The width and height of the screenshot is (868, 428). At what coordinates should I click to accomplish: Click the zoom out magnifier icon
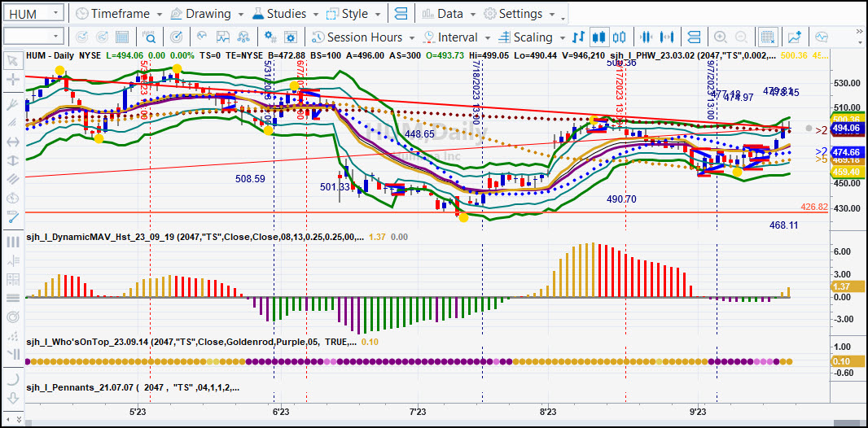tap(740, 37)
